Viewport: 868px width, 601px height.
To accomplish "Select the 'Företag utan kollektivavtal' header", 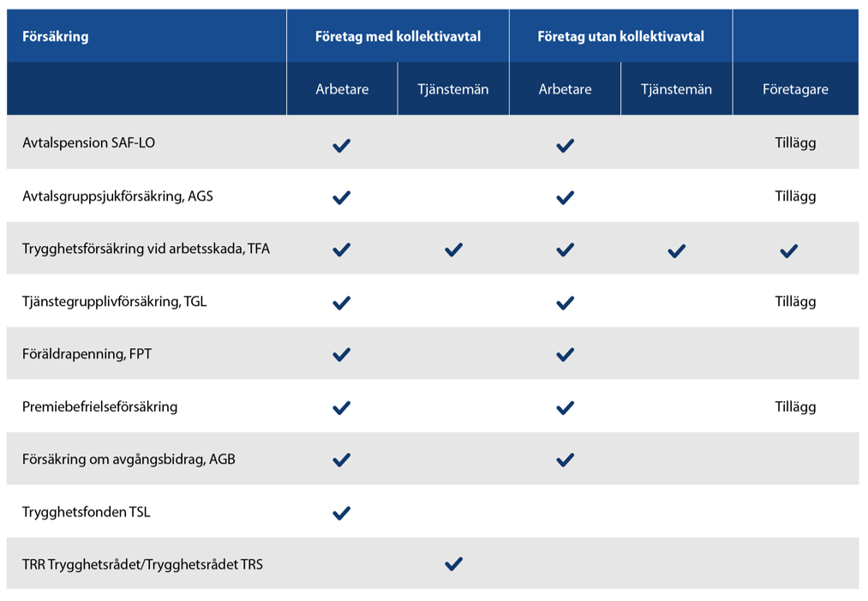I will (620, 37).
